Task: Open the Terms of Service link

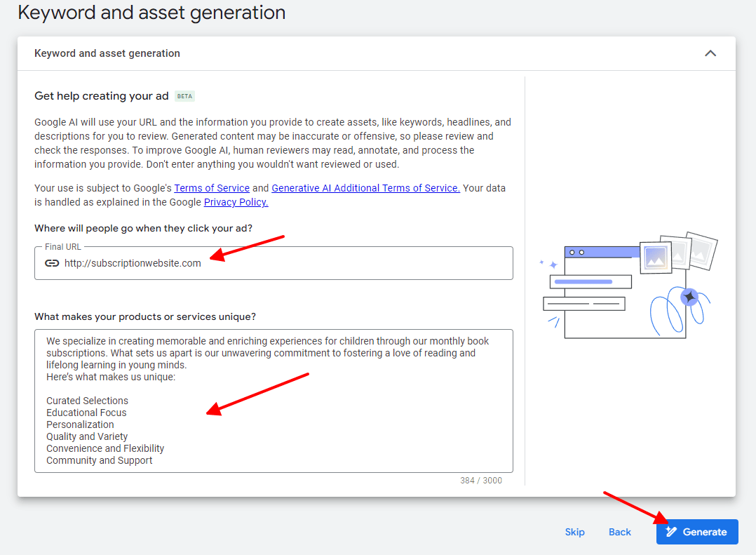Action: [211, 188]
